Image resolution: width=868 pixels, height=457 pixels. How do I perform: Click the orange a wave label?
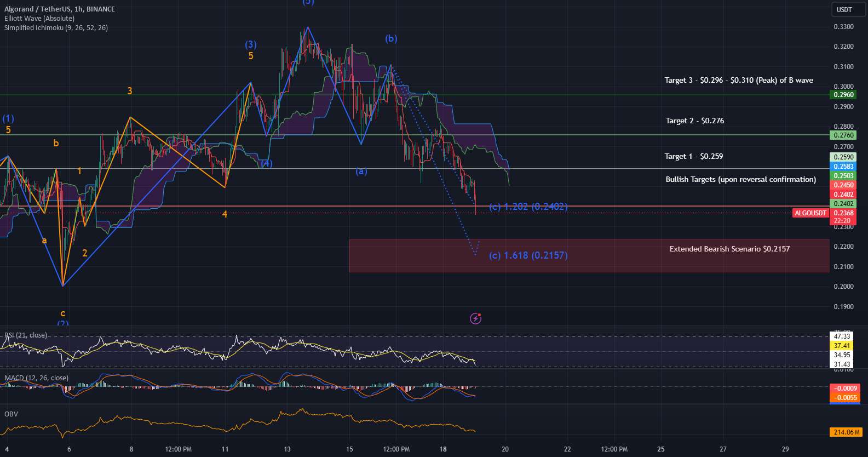[x=44, y=241]
